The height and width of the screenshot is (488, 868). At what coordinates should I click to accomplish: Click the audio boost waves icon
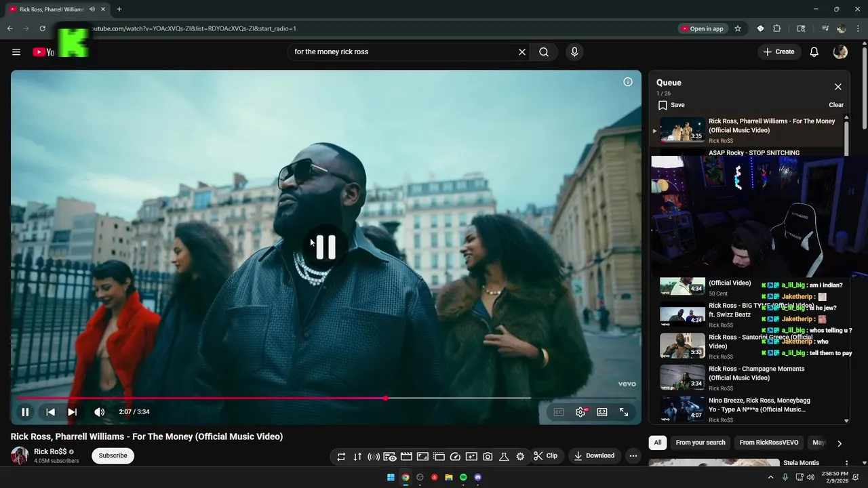pos(374,457)
